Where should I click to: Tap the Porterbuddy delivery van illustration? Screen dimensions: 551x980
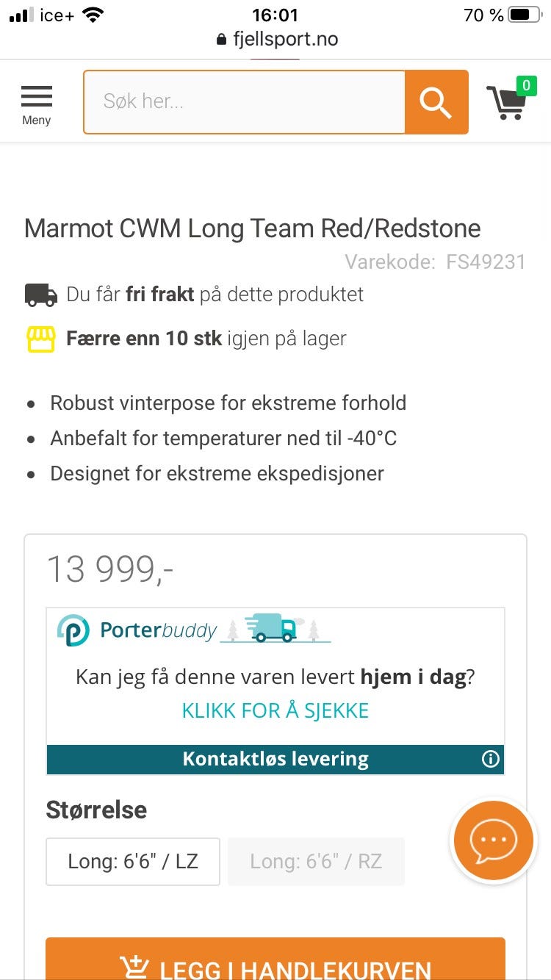coord(272,628)
